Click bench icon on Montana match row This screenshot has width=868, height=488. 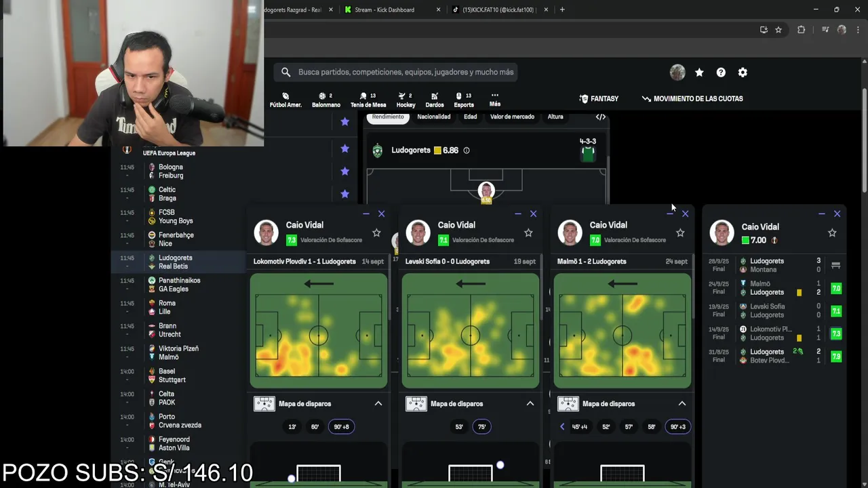tap(836, 265)
